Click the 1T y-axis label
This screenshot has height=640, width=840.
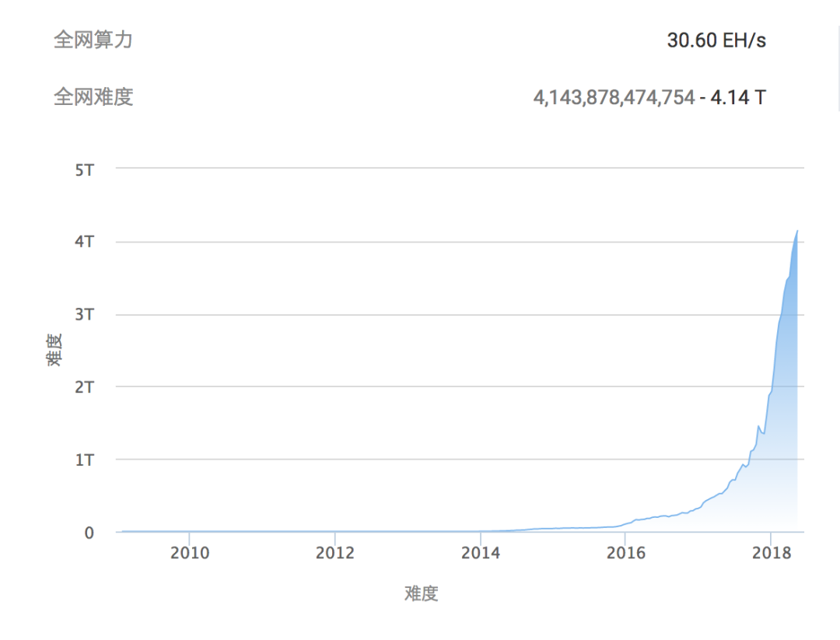pyautogui.click(x=84, y=460)
